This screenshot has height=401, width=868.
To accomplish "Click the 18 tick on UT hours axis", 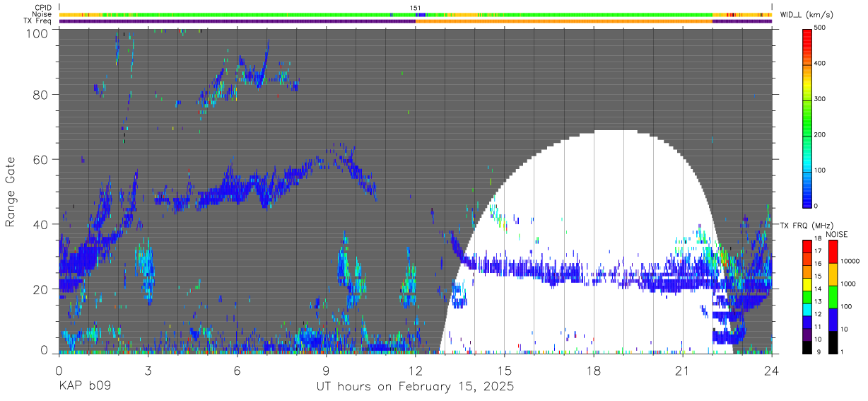I will tap(593, 370).
